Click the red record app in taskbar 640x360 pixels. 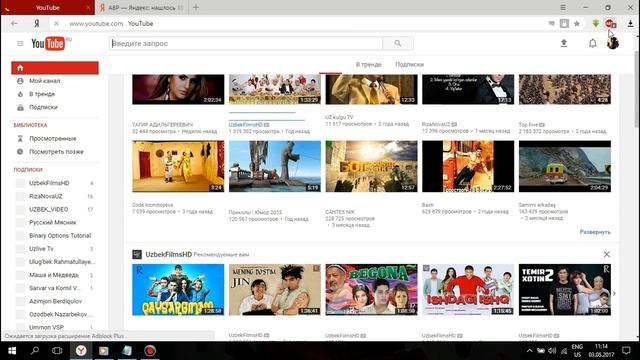coord(150,351)
